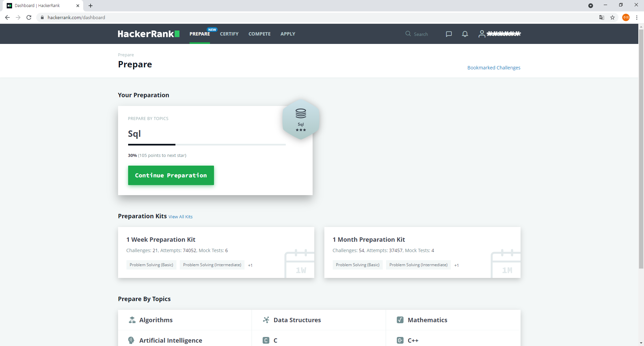Click the Search input field
This screenshot has height=346, width=644.
[x=421, y=34]
